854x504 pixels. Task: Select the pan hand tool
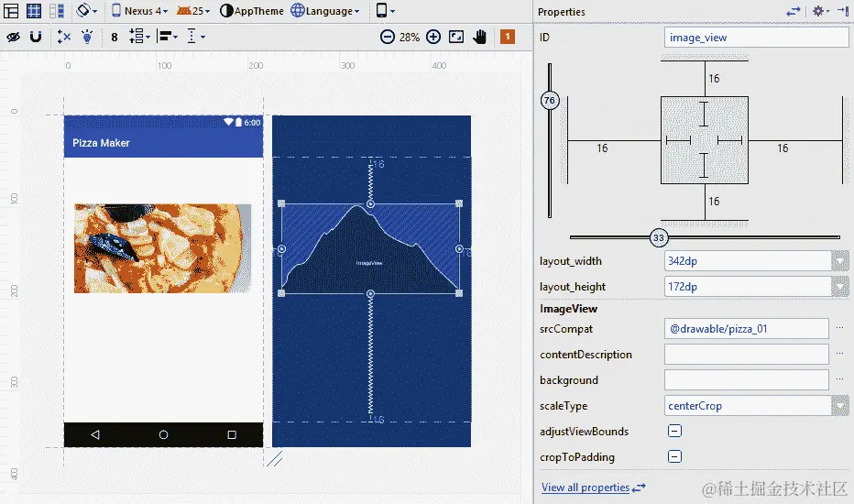pos(480,37)
